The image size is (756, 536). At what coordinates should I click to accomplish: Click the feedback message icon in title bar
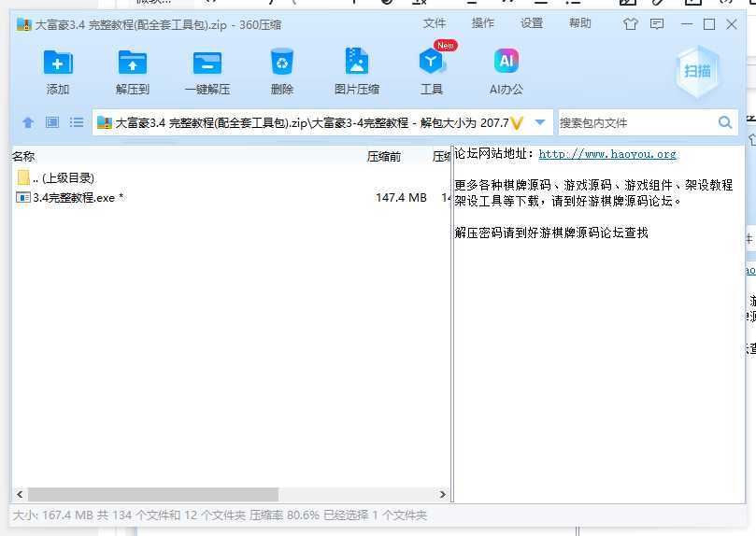[x=657, y=24]
